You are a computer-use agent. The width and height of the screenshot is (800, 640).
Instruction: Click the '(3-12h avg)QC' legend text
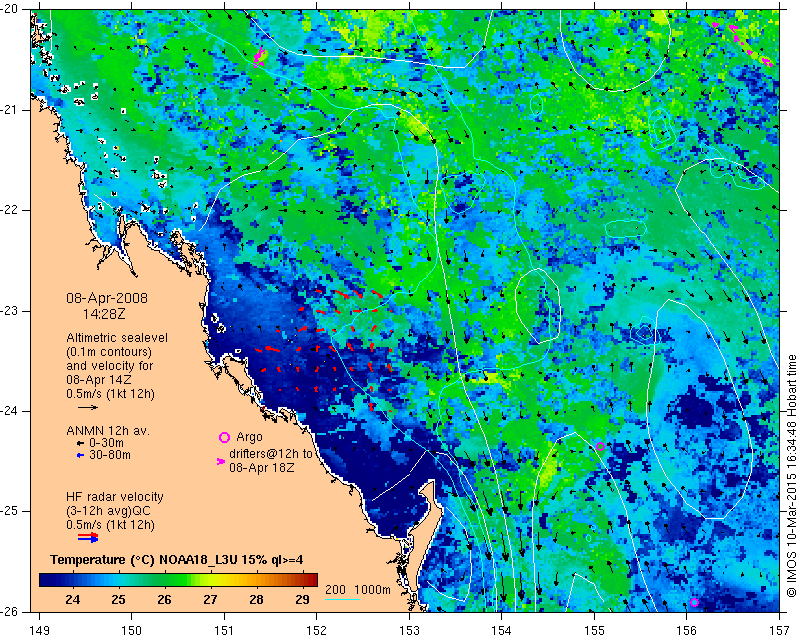(108, 511)
